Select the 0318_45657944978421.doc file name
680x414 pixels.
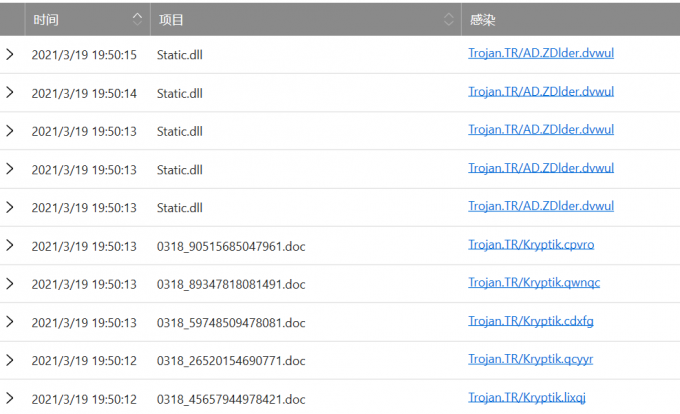coord(231,399)
